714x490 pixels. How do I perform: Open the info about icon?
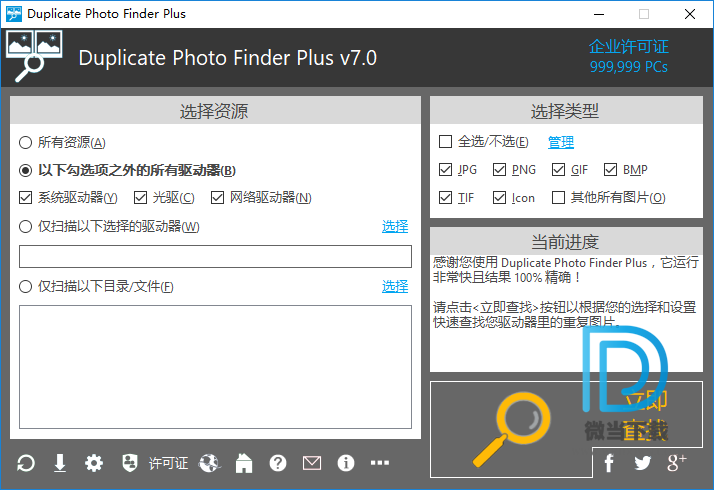click(346, 463)
